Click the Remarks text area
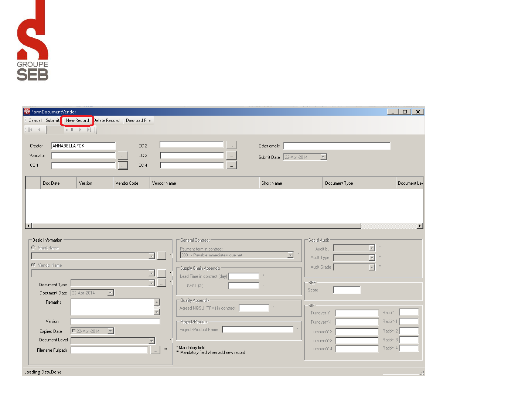Screen dimensions: 532x399 point(112,307)
